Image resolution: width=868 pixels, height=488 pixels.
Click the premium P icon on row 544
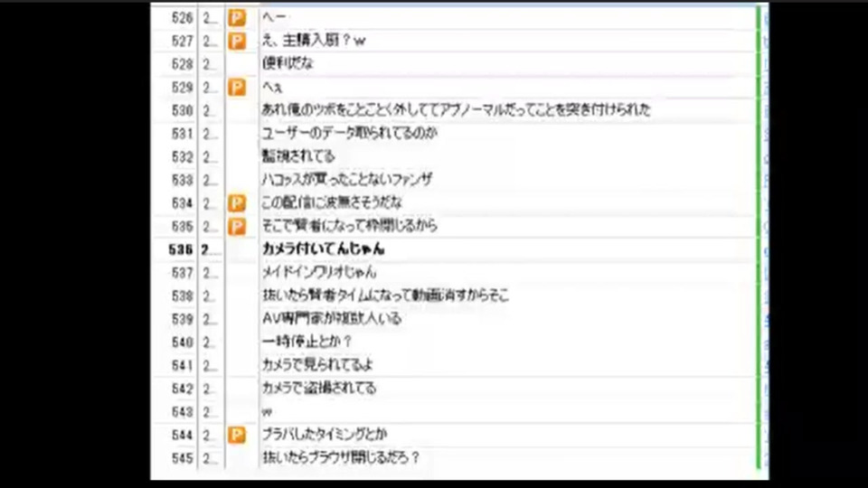pos(237,435)
